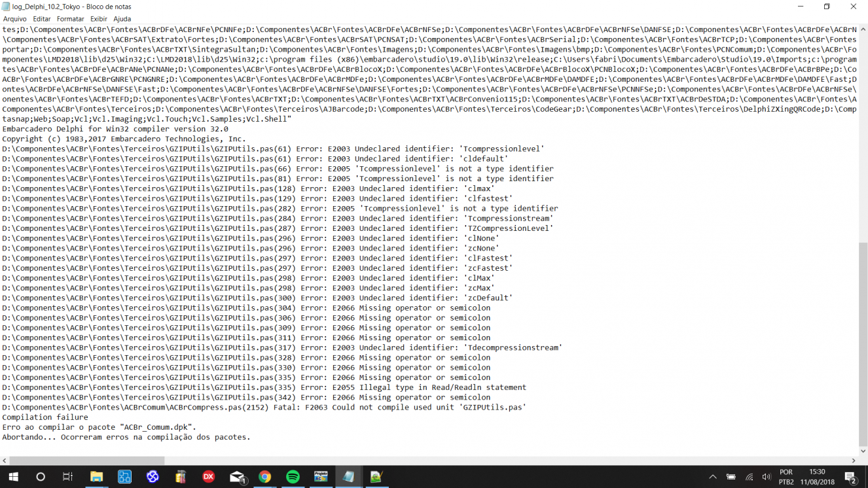Image resolution: width=868 pixels, height=488 pixels.
Task: Open the Projeto ACBr taskbar icon
Action: pos(321,477)
